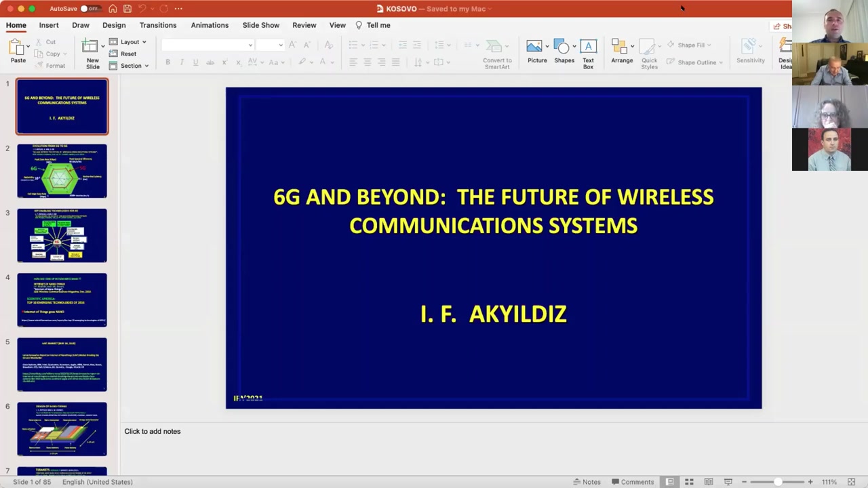Start slide show from status bar icon
The width and height of the screenshot is (868, 488).
(x=728, y=482)
